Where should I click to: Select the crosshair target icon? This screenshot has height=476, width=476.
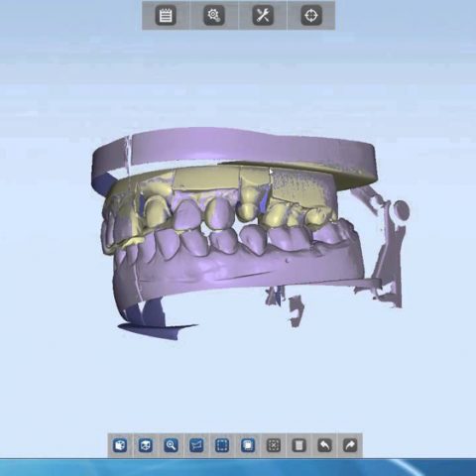coord(311,16)
